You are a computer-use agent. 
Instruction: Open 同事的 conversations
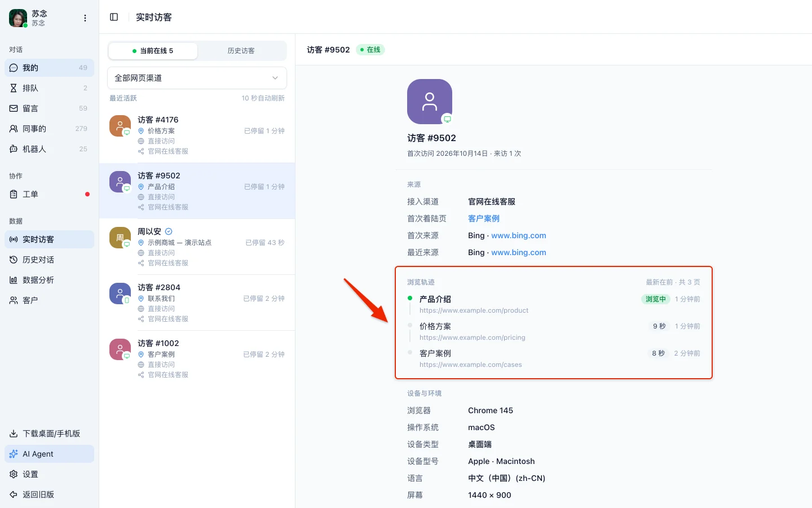tap(50, 129)
